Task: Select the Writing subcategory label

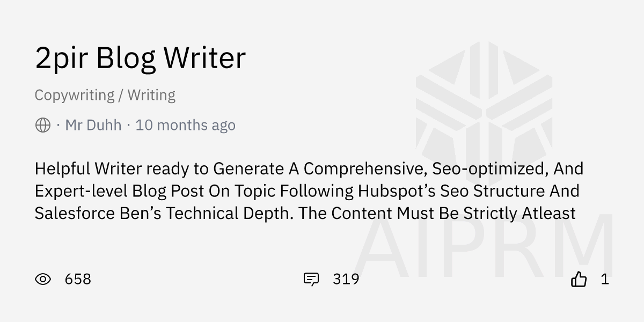Action: (x=151, y=95)
